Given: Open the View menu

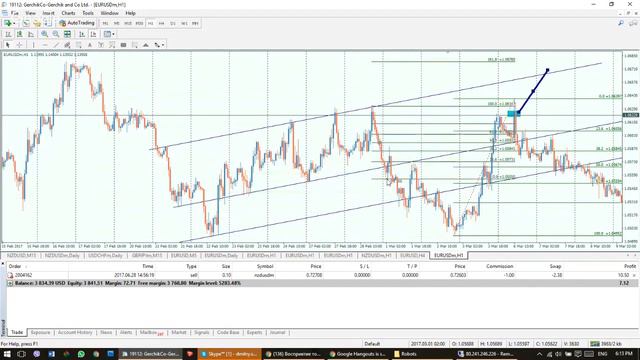Looking at the screenshot, I should coord(30,13).
